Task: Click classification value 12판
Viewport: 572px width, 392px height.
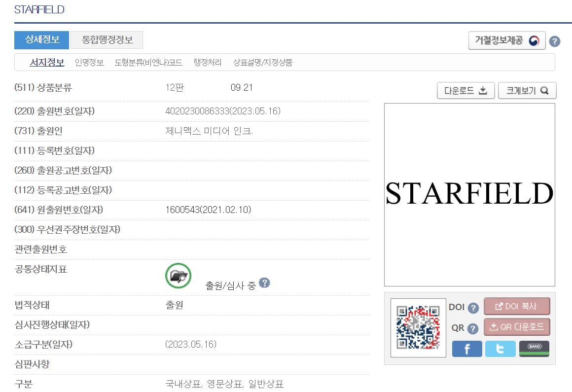Action: click(175, 87)
